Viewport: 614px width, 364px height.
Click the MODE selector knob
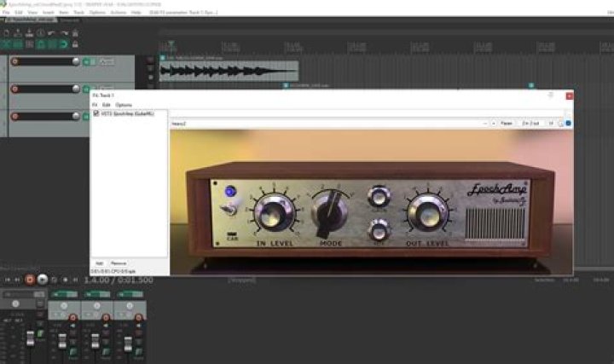pos(330,214)
